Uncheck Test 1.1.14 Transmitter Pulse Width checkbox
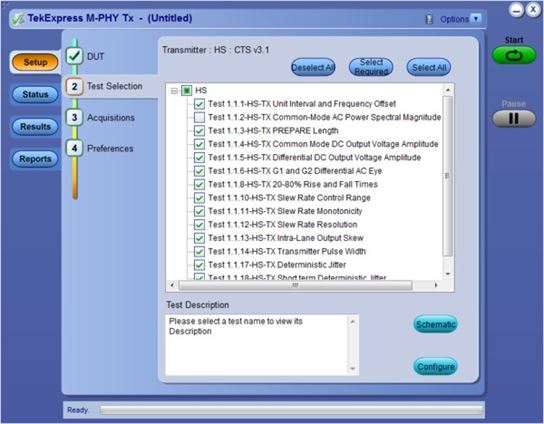Image resolution: width=544 pixels, height=424 pixels. 199,252
